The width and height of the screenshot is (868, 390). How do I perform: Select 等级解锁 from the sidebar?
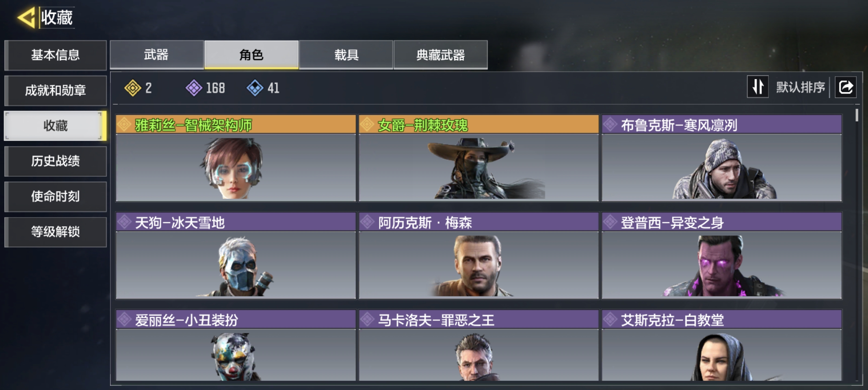pyautogui.click(x=56, y=232)
